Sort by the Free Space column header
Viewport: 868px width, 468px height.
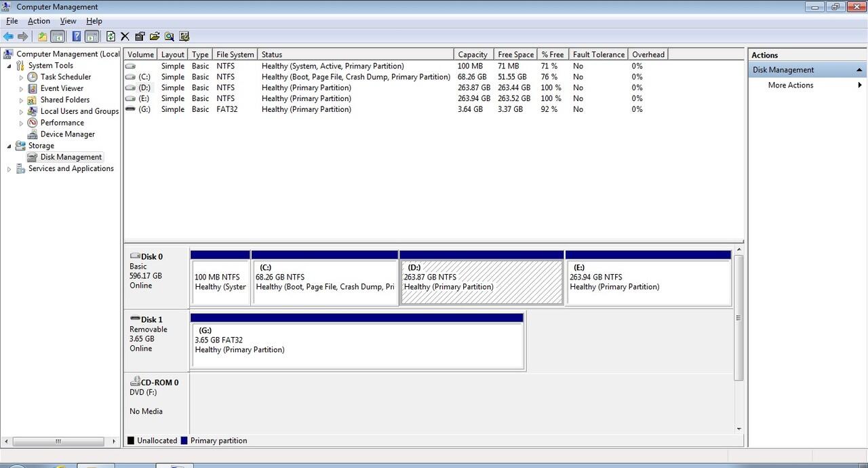click(x=515, y=54)
